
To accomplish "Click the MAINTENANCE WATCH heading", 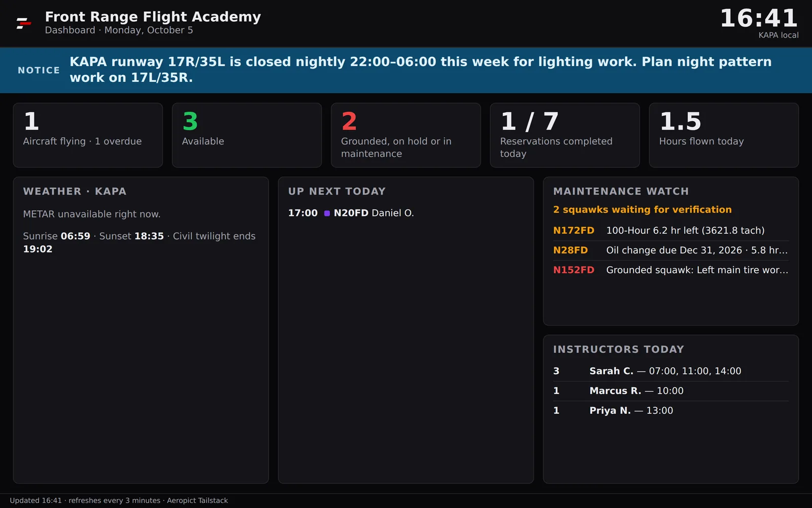I will pos(621,192).
